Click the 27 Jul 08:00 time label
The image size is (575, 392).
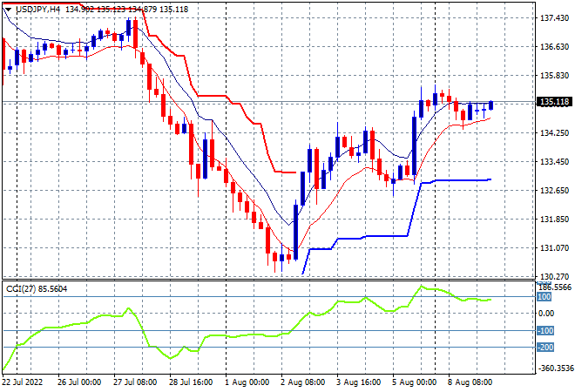(135, 382)
